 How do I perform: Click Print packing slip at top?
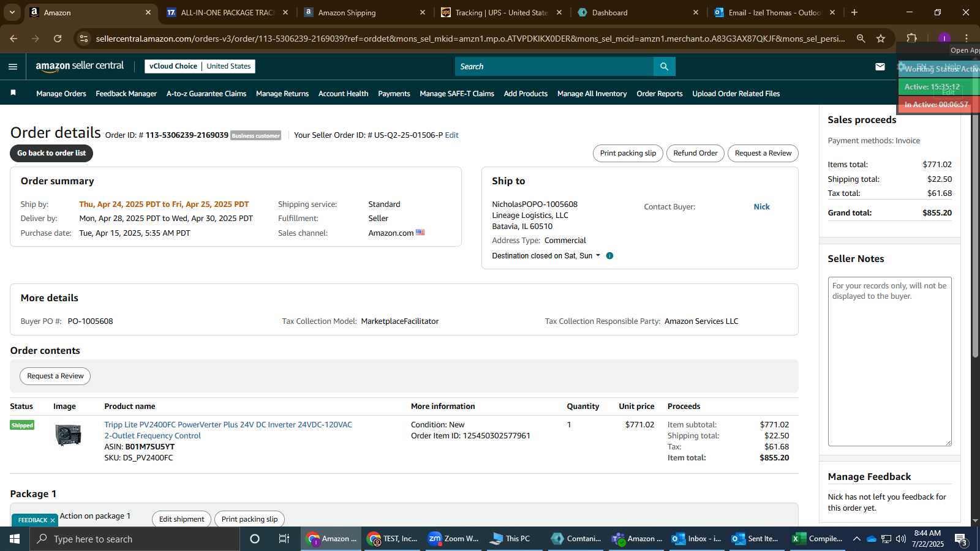click(628, 153)
